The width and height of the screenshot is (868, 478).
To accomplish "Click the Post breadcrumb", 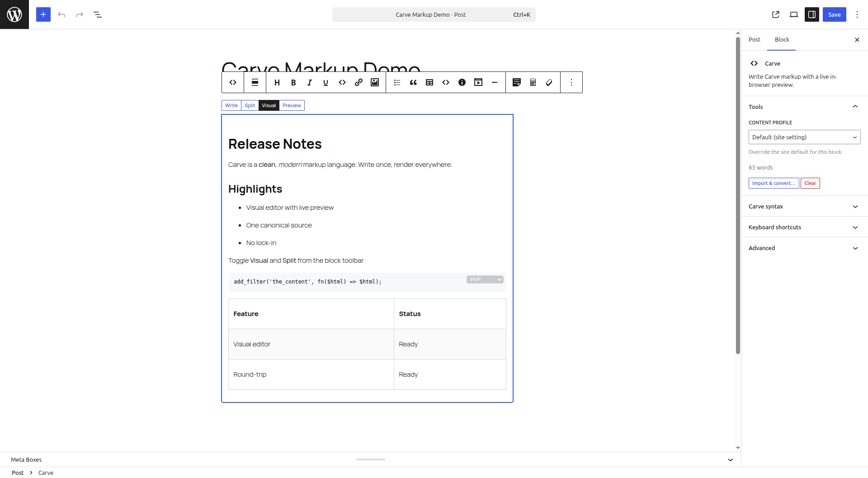I will [18, 473].
